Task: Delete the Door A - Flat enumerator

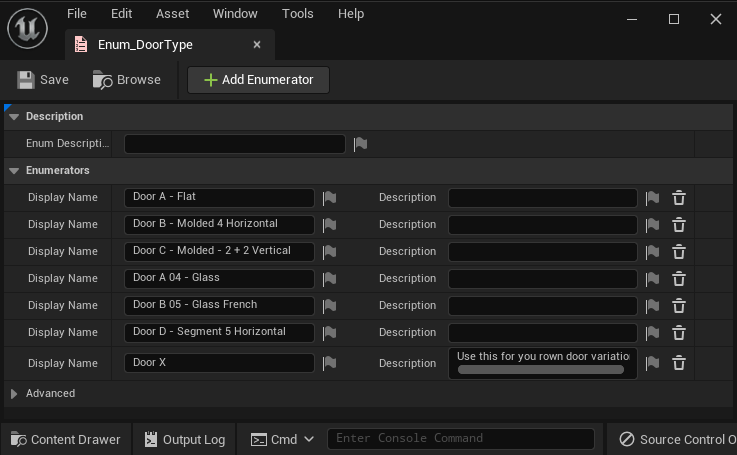Action: (x=679, y=198)
